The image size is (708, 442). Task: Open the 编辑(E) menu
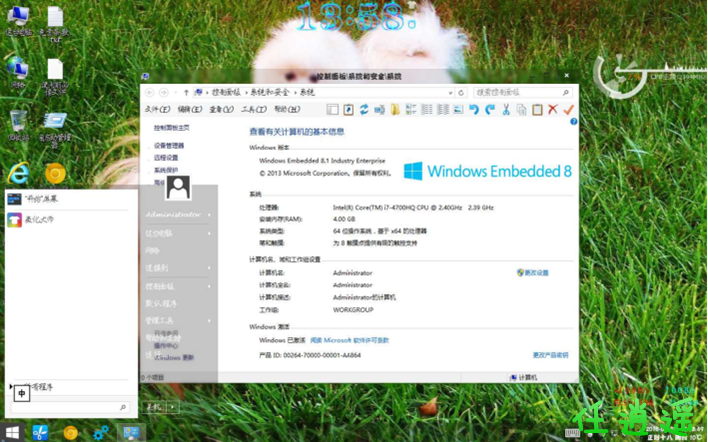pyautogui.click(x=190, y=109)
